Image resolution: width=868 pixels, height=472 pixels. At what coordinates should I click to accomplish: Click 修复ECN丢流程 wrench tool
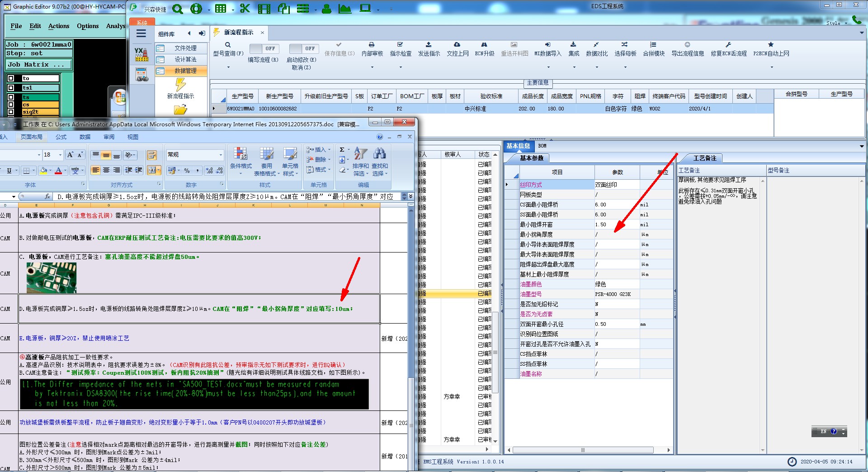[x=729, y=49]
